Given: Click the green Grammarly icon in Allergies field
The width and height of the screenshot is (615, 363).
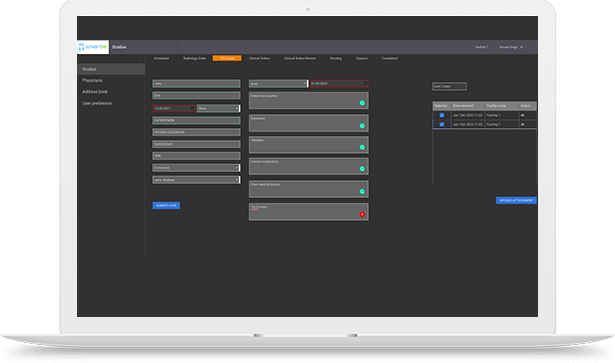Looking at the screenshot, I should [362, 147].
